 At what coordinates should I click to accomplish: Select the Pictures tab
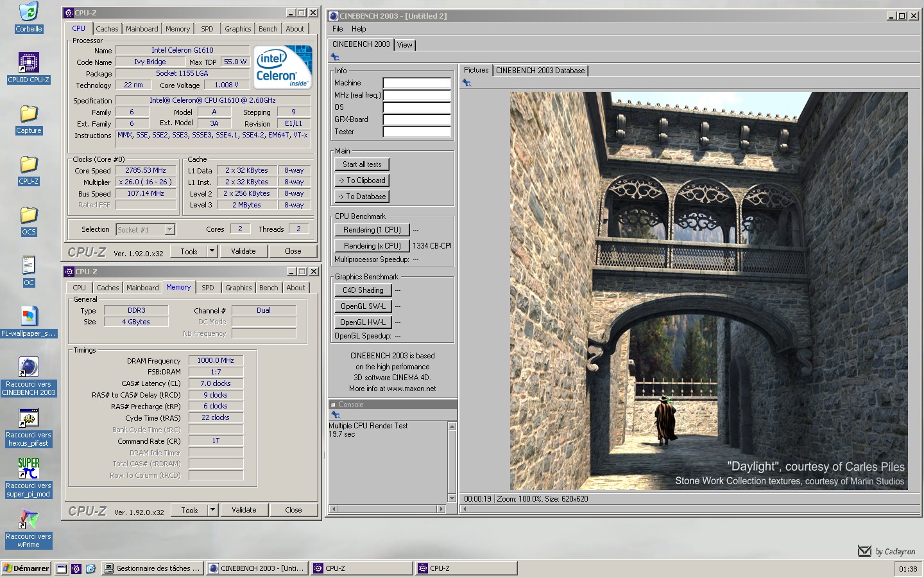(x=476, y=70)
